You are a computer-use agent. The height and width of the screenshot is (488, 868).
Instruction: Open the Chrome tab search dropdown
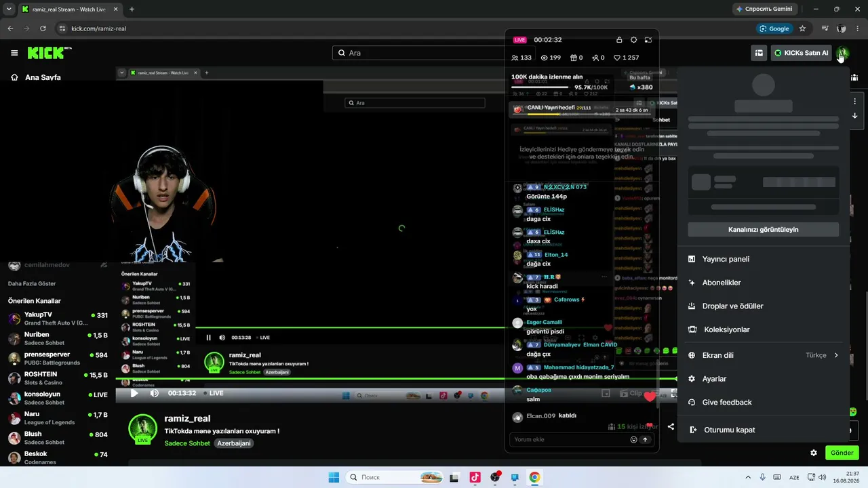point(9,9)
